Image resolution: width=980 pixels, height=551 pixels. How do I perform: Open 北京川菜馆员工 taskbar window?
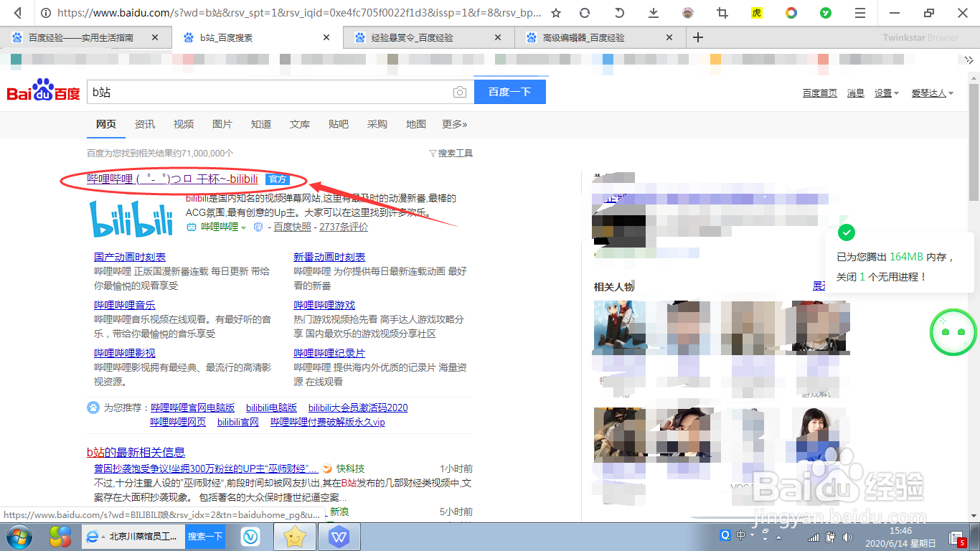click(x=133, y=536)
